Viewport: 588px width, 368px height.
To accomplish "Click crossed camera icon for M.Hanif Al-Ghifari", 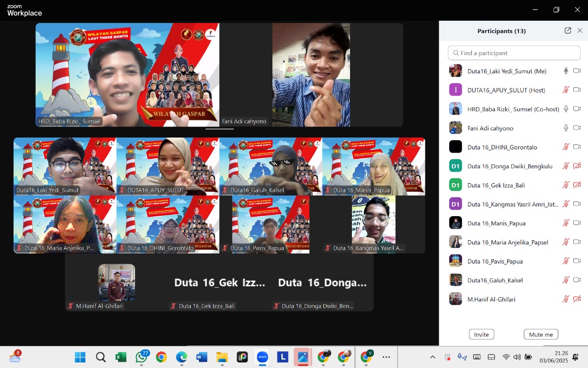I will point(577,299).
